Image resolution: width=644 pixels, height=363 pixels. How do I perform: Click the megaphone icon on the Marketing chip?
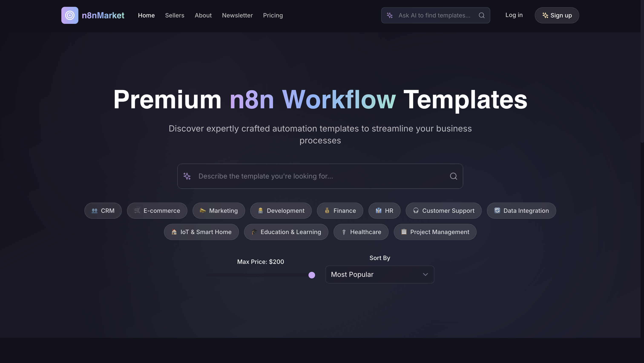[203, 211]
